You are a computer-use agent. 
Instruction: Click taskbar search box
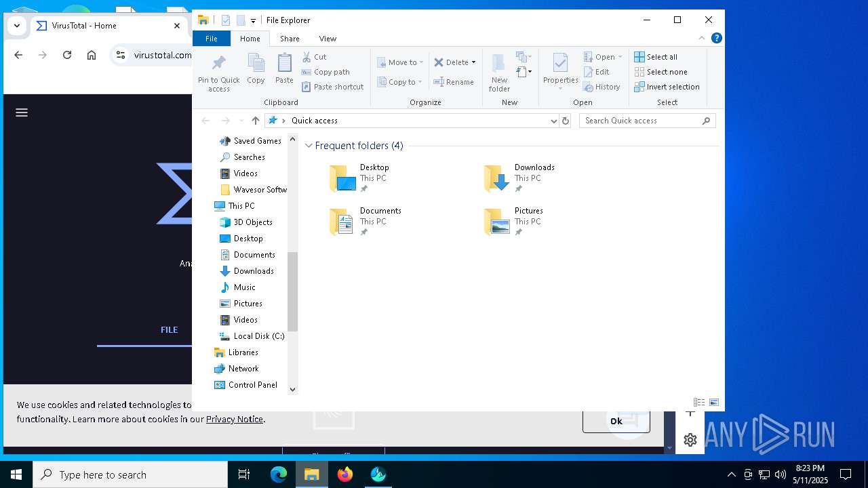pos(130,474)
